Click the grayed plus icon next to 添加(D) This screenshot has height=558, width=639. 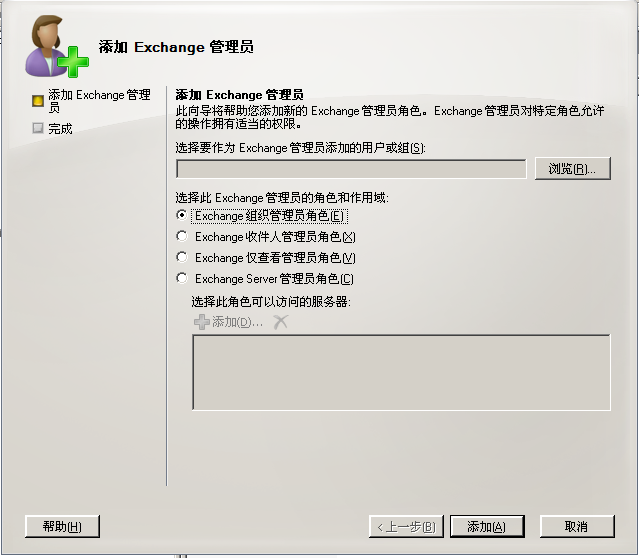[201, 322]
